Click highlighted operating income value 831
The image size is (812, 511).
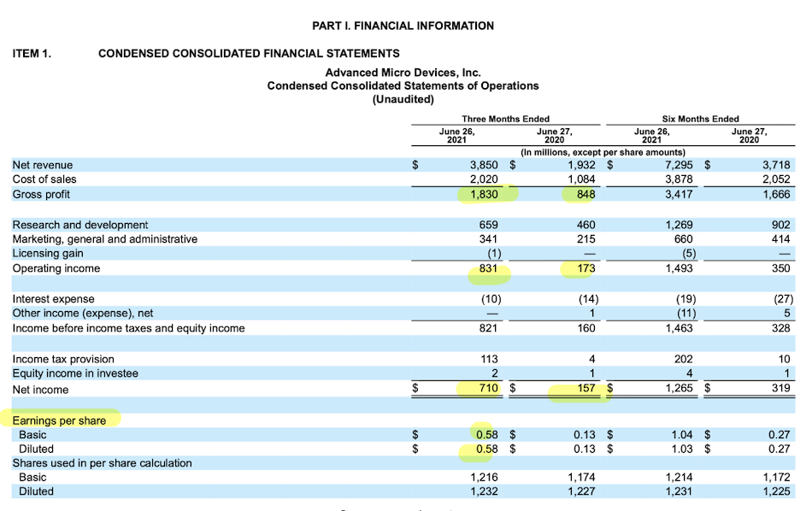tap(488, 268)
